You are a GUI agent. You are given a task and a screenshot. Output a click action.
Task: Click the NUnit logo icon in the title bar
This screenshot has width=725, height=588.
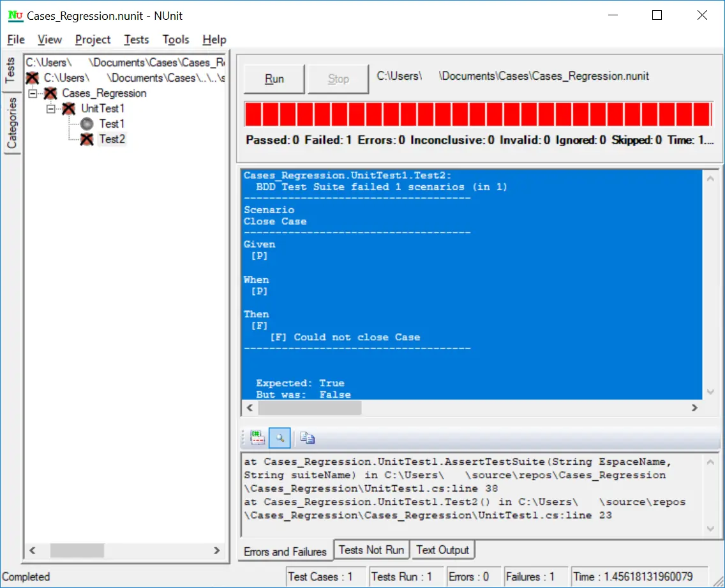click(14, 15)
